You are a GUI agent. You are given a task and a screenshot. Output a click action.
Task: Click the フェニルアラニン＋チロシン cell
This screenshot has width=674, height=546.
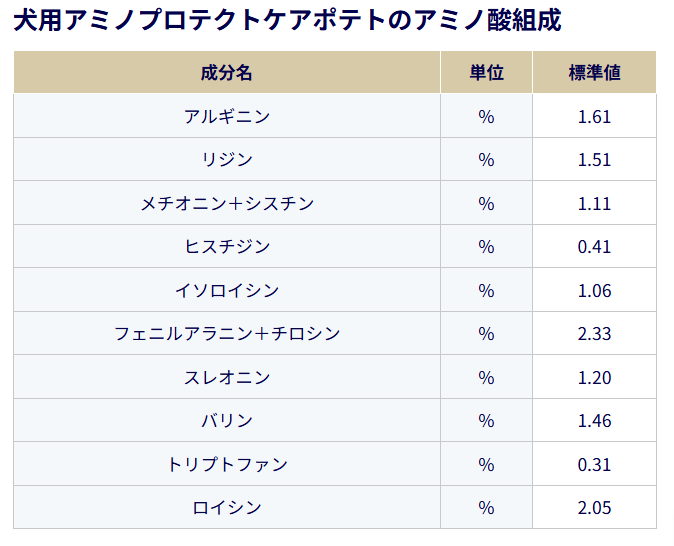click(x=227, y=334)
